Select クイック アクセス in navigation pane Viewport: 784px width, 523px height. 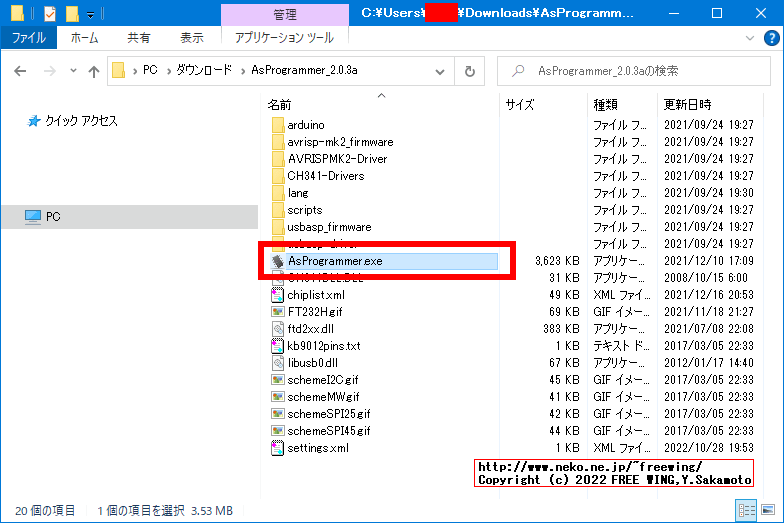pos(81,121)
